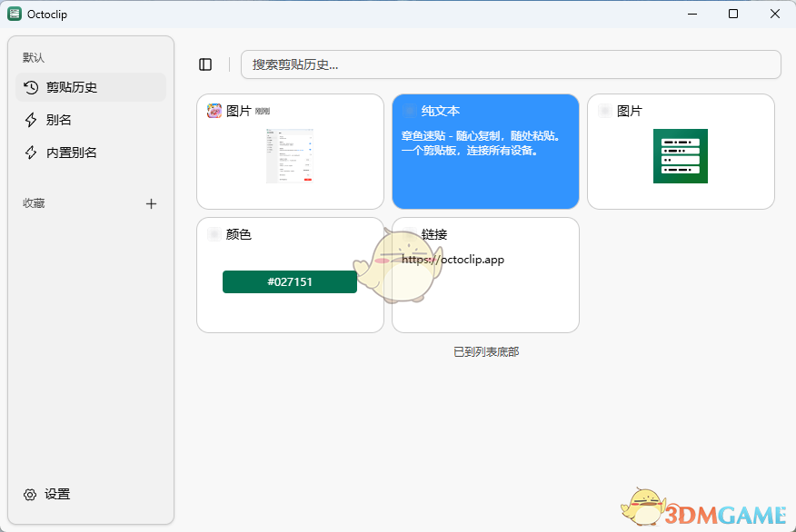Collapse sidebar using the panel toggle icon
The image size is (796, 532).
(205, 64)
